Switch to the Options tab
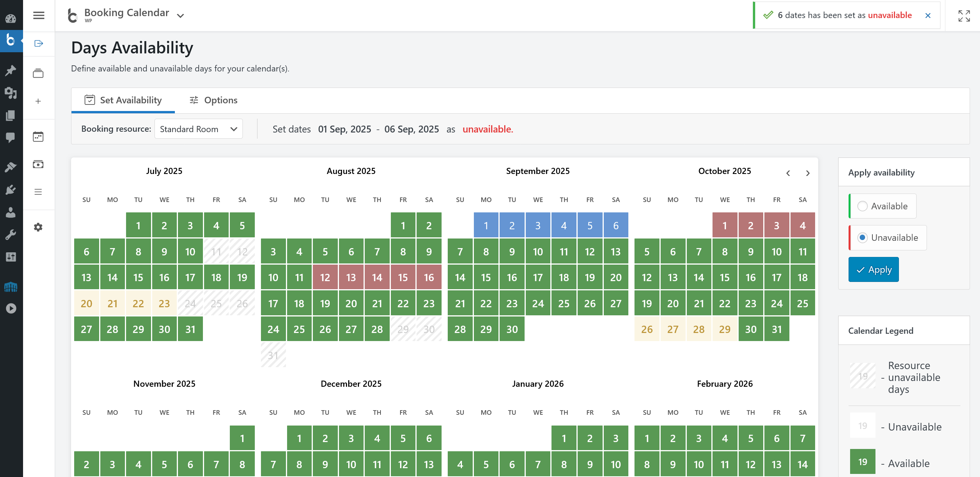Viewport: 980px width, 477px height. tap(213, 100)
